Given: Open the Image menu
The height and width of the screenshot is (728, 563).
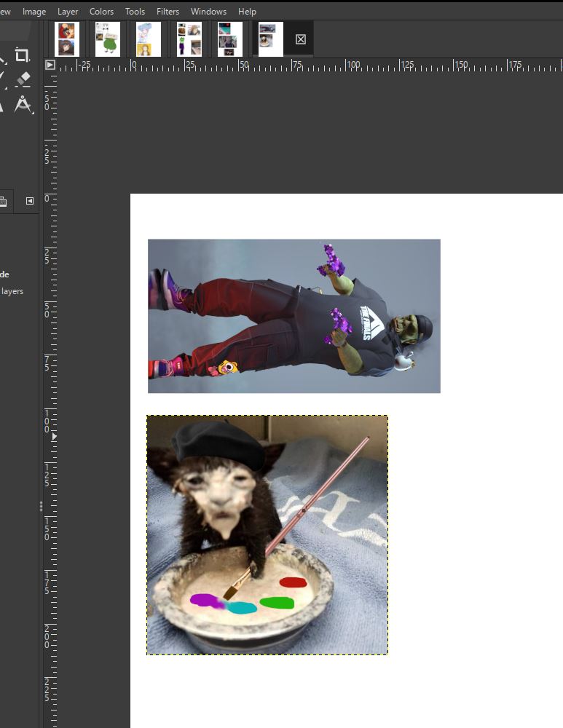Looking at the screenshot, I should click(34, 12).
